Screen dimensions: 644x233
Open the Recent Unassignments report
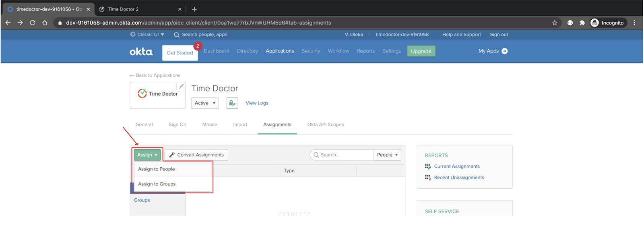coord(459,178)
